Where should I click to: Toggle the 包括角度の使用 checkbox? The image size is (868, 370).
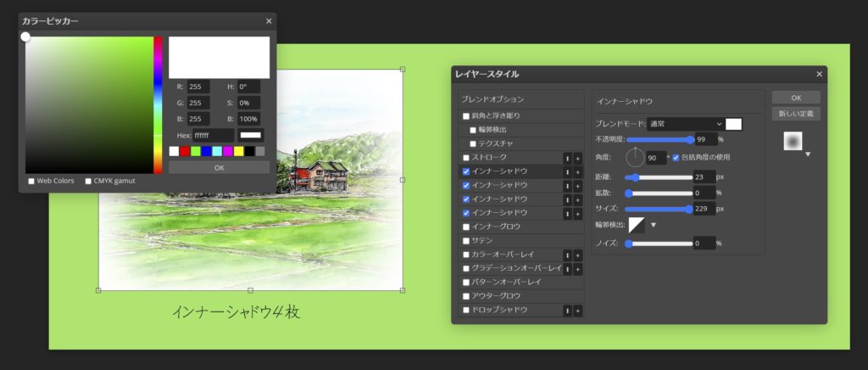tap(676, 157)
